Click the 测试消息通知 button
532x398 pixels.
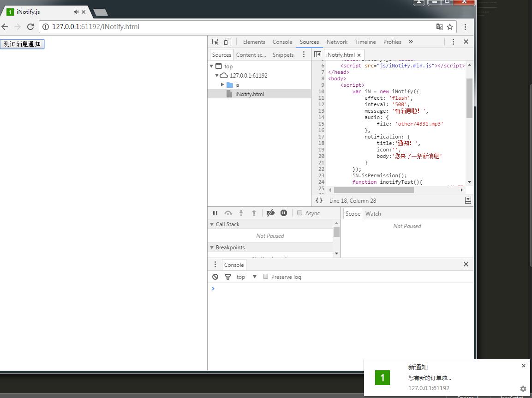coord(22,44)
